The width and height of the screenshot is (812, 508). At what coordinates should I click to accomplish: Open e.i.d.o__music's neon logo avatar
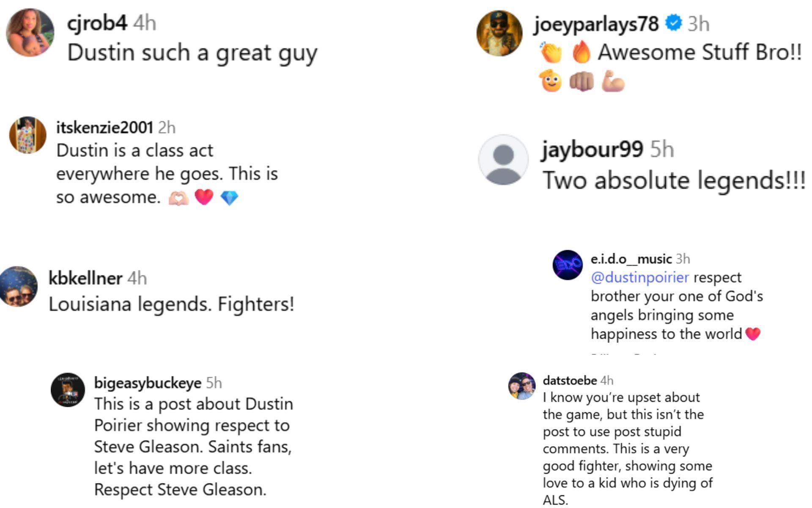point(568,265)
